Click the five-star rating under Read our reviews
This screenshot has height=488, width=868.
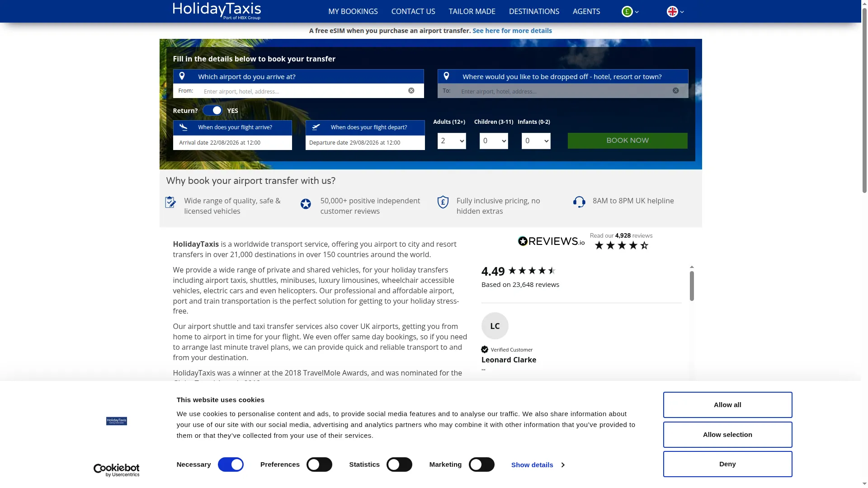click(622, 245)
